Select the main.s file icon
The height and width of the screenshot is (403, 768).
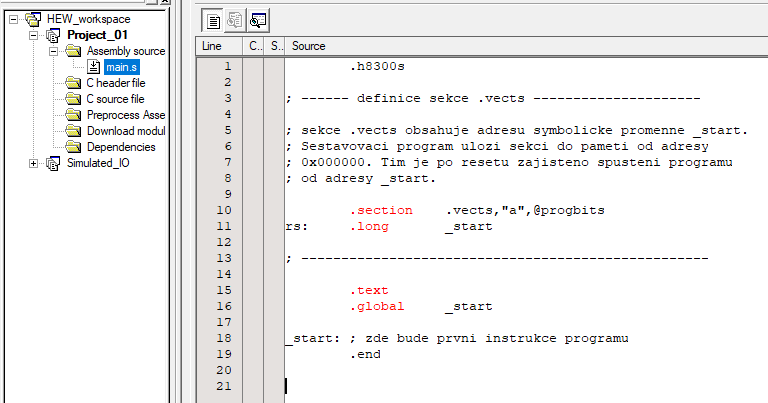tap(95, 67)
